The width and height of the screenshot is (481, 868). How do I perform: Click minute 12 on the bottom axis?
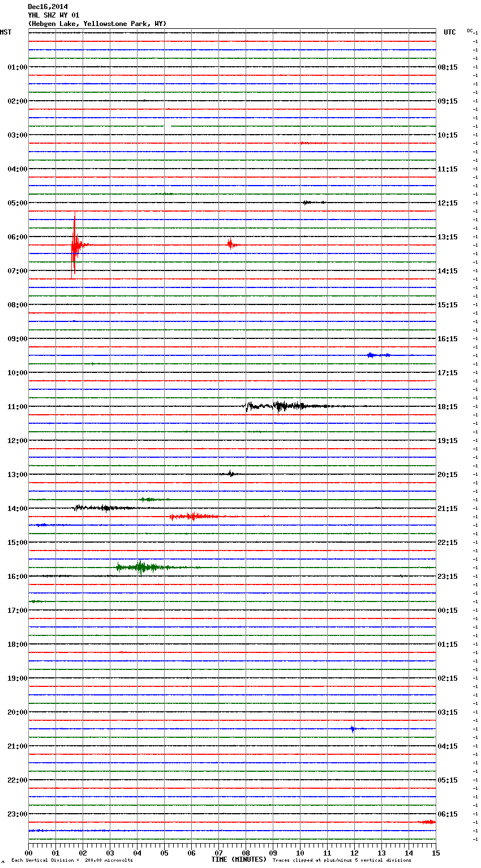tap(354, 853)
